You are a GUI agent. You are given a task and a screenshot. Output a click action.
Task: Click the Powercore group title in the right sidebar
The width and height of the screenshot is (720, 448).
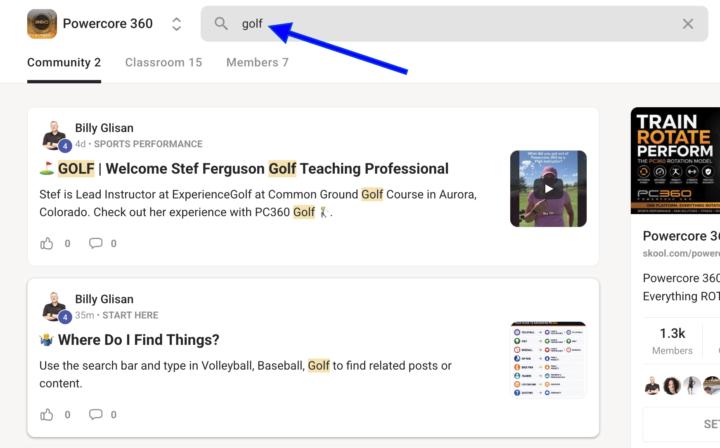coord(681,236)
